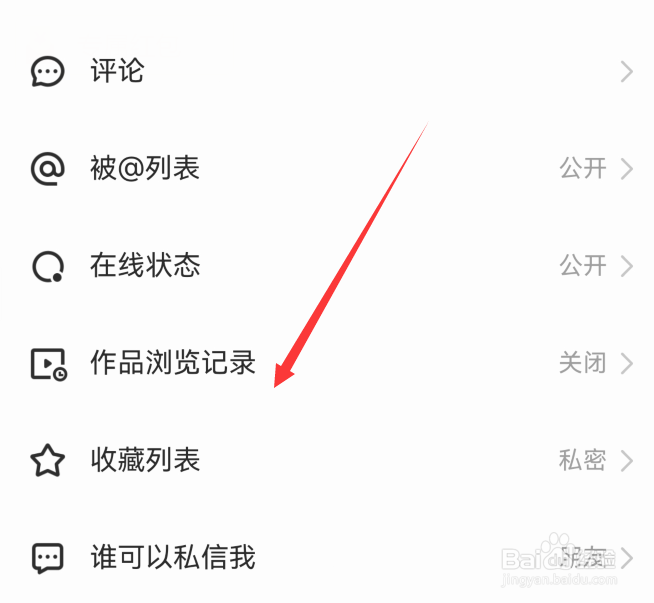Change the 公开 value for 被@列表

coord(583,168)
